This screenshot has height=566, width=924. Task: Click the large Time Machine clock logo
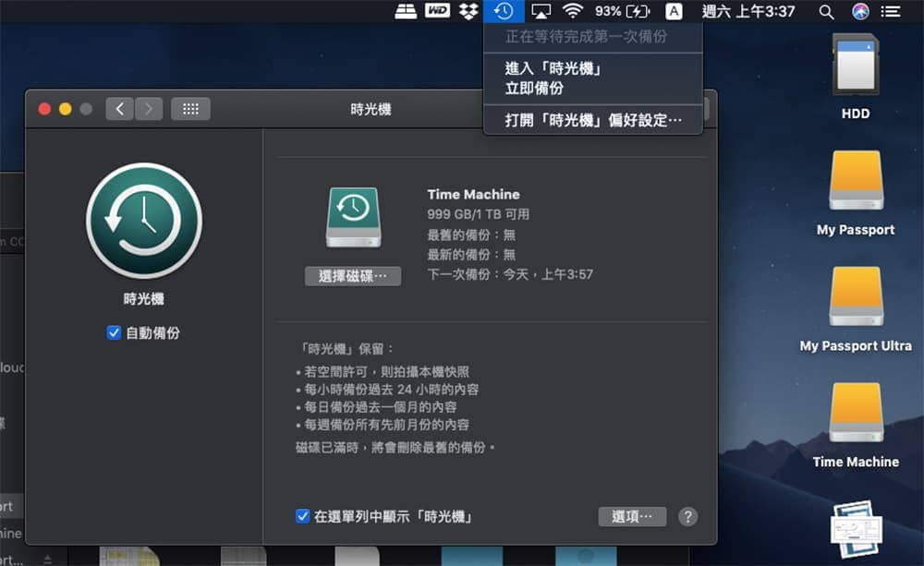point(144,221)
